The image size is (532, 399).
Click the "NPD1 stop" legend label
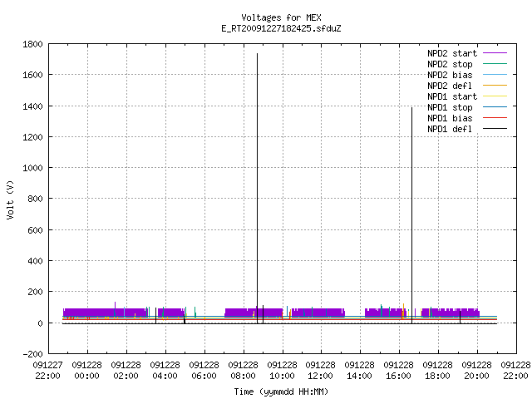click(450, 107)
